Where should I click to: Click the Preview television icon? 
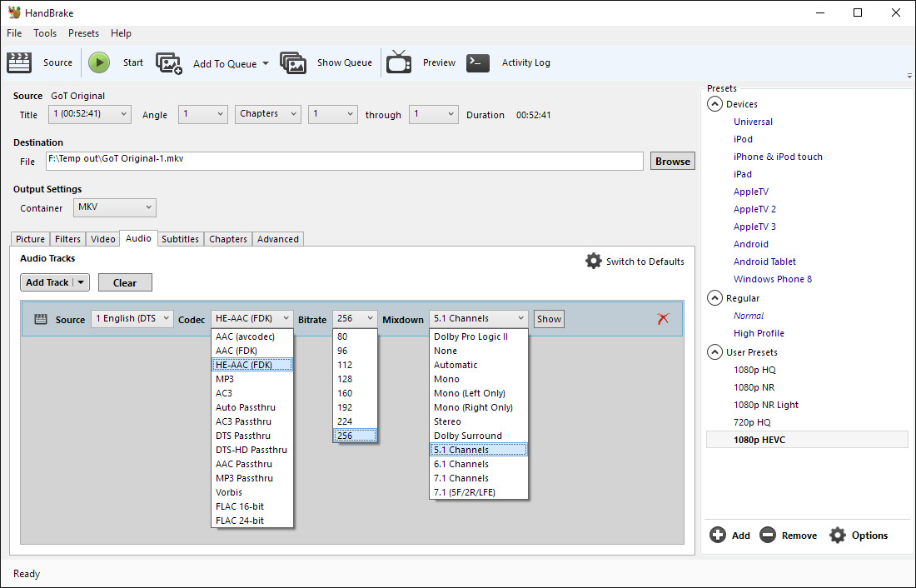[399, 62]
